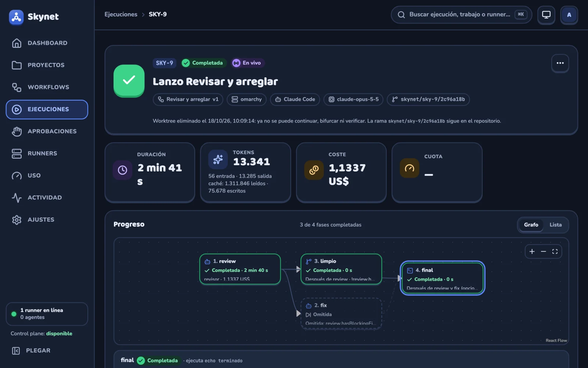Image resolution: width=588 pixels, height=368 pixels.
Task: Click the Duración clock icon
Action: click(x=122, y=170)
